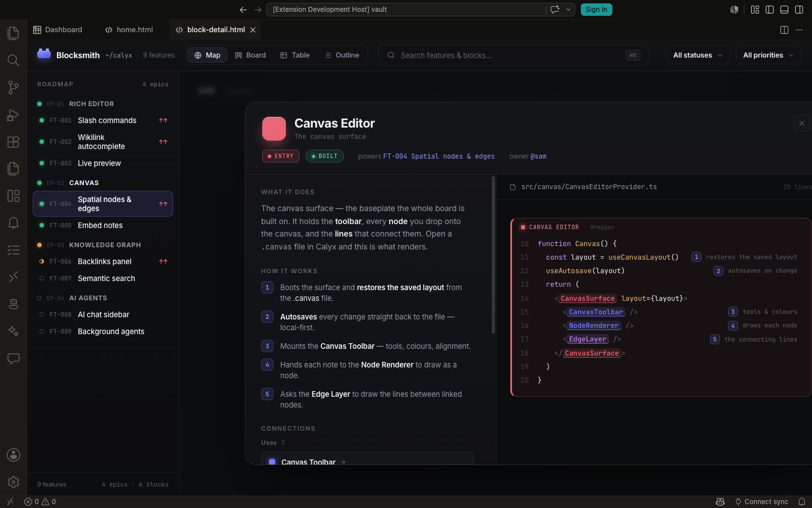Open the status bar notifications bell
Image resolution: width=812 pixels, height=508 pixels.
(x=802, y=502)
